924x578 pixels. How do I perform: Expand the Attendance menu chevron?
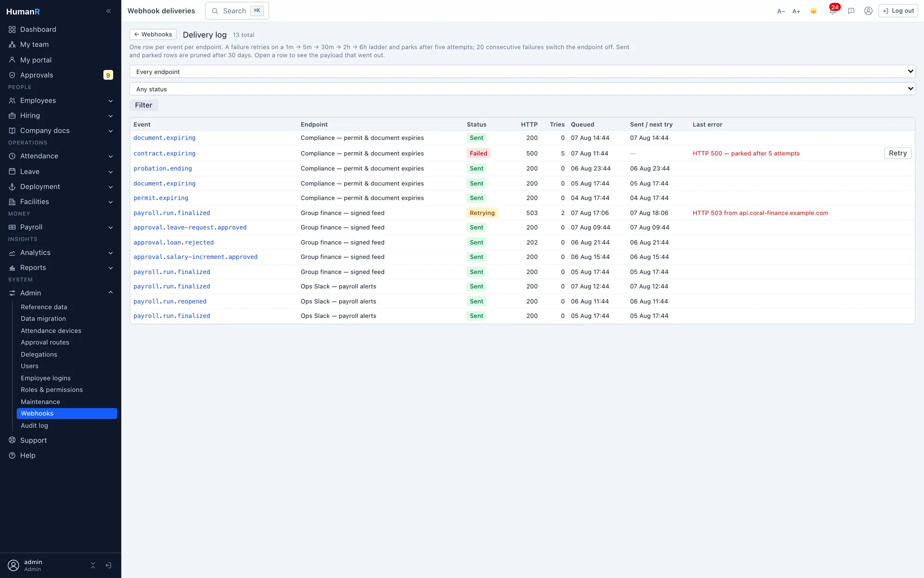tap(110, 156)
